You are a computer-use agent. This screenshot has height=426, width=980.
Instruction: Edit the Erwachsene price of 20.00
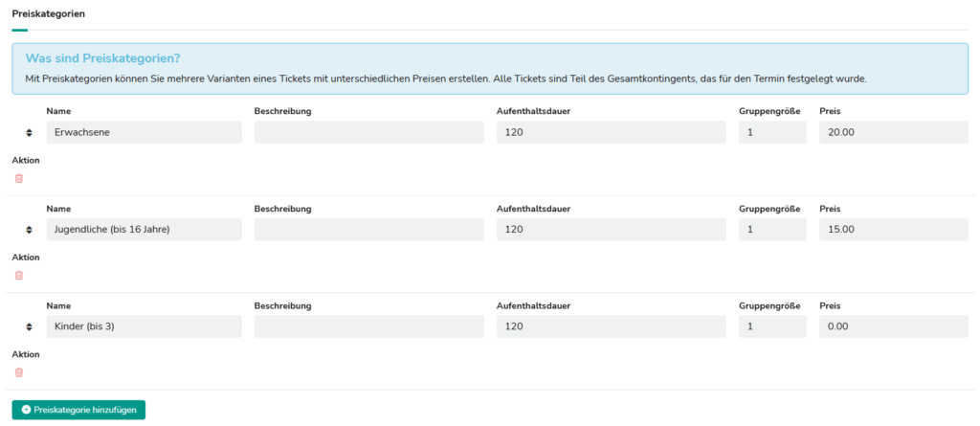coord(893,132)
